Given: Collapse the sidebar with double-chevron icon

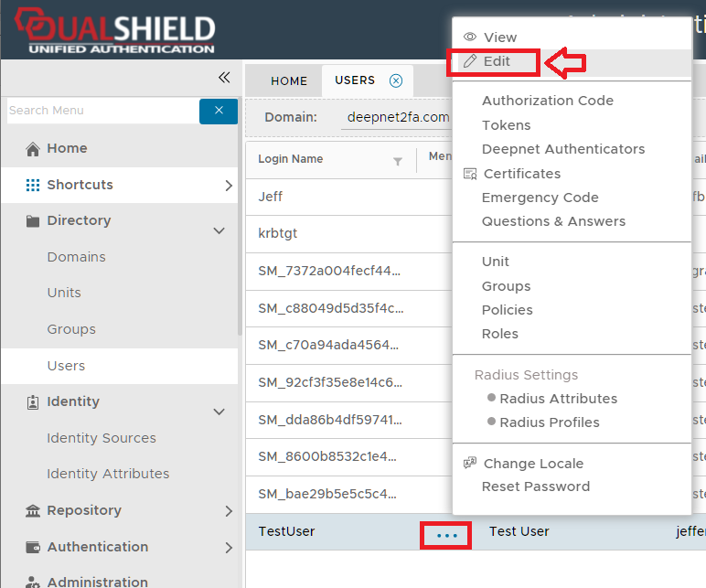Looking at the screenshot, I should pos(223,78).
